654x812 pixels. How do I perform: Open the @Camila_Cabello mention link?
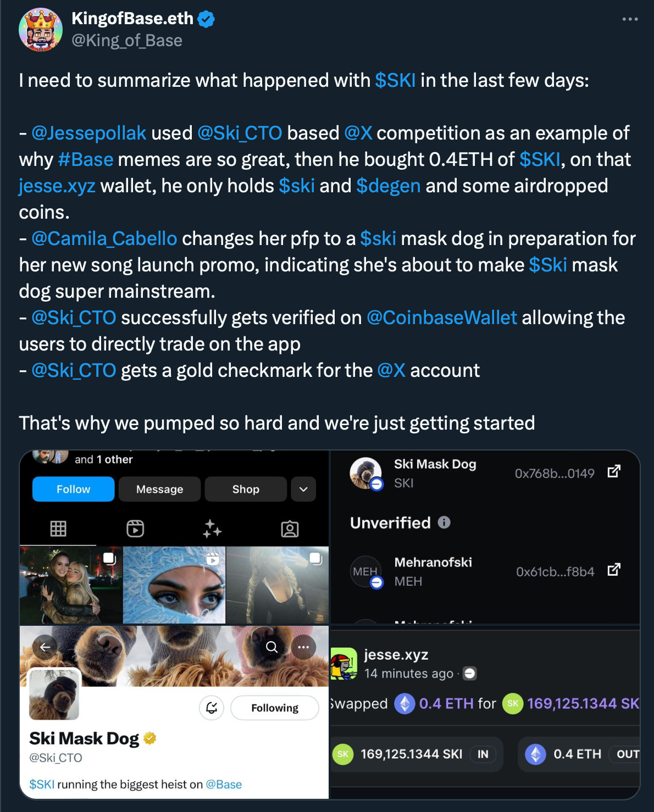pos(104,238)
